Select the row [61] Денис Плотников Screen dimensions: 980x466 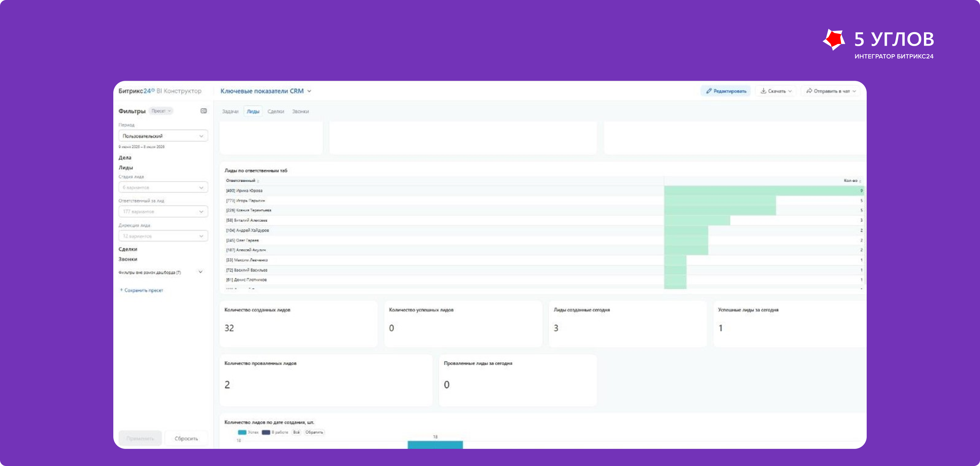coord(544,280)
